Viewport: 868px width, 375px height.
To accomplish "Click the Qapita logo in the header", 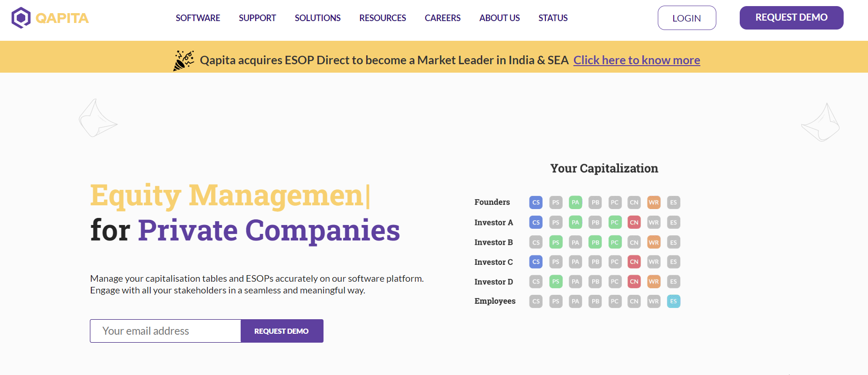I will 50,18.
